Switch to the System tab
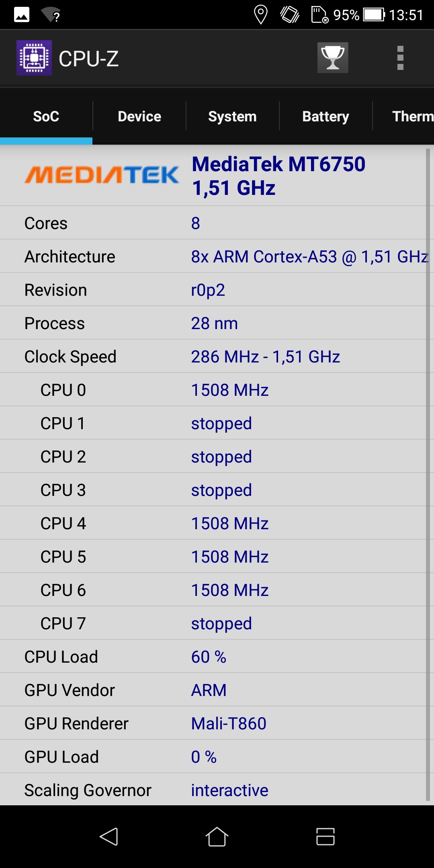The height and width of the screenshot is (868, 434). click(232, 116)
